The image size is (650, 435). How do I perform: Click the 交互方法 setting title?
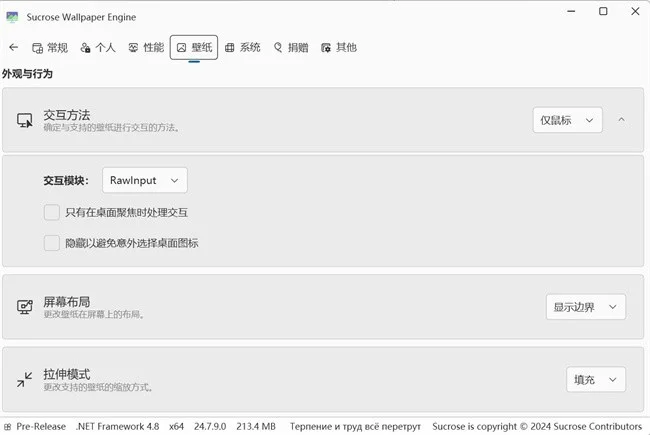tap(67, 115)
